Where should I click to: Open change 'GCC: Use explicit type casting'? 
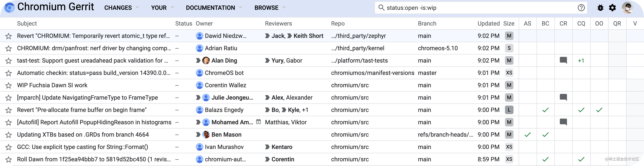[83, 147]
